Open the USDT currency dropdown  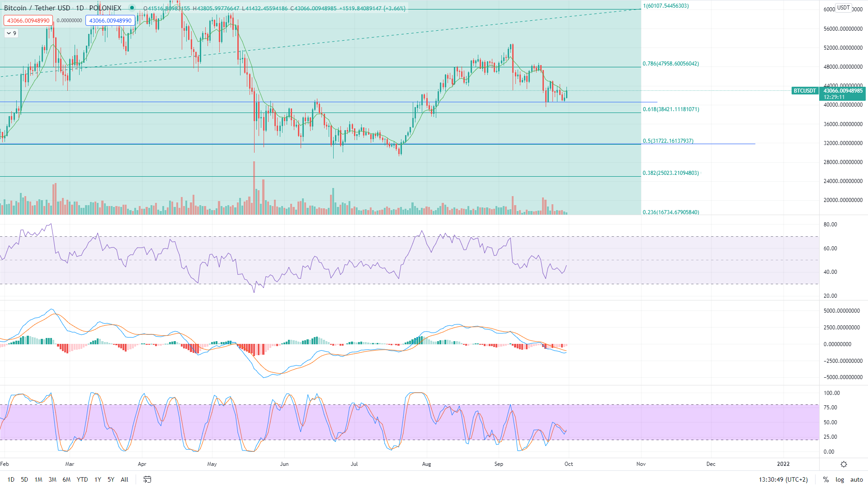pos(843,8)
